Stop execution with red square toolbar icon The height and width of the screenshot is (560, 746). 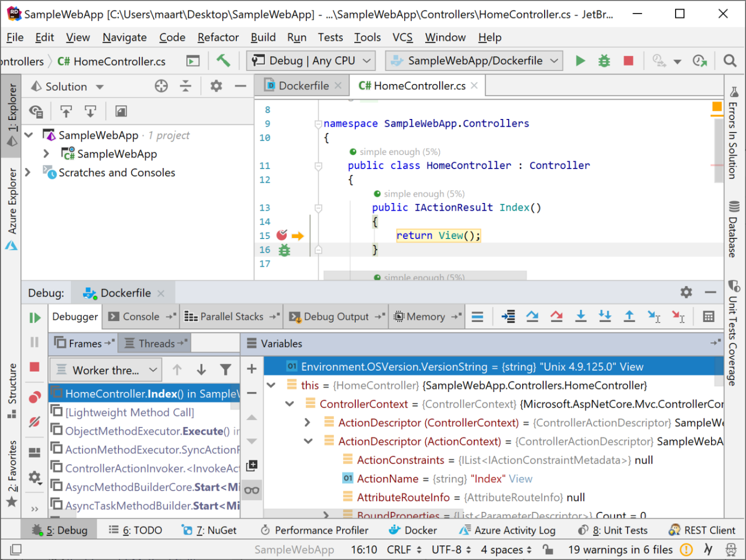pos(628,61)
